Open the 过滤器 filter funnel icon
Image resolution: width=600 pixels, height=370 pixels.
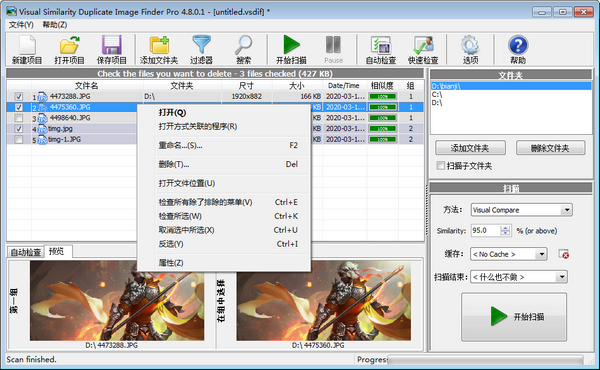click(x=202, y=45)
